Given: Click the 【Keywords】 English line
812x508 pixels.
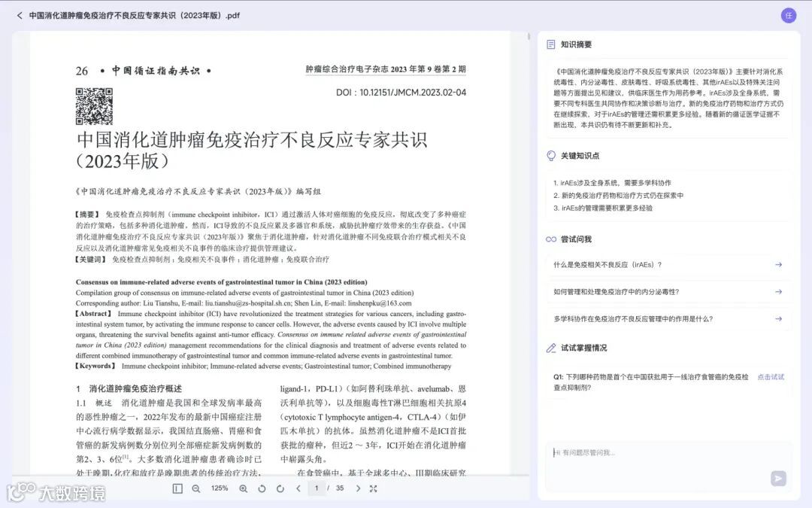Looking at the screenshot, I should tap(263, 366).
